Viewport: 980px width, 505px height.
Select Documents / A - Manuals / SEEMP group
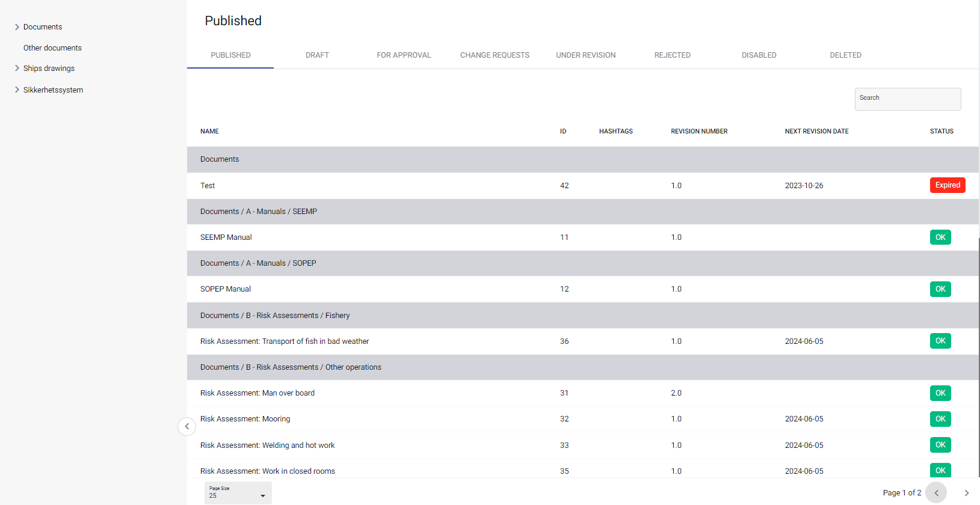(x=582, y=212)
